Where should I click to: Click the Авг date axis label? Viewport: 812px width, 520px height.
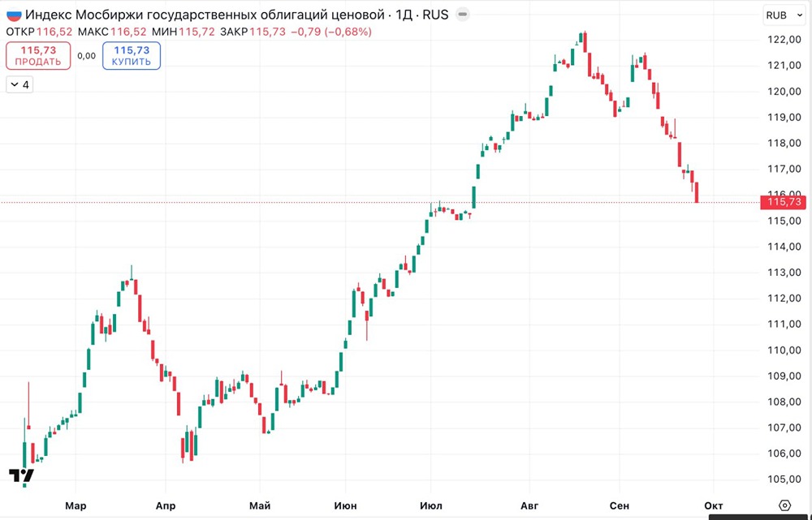(529, 505)
